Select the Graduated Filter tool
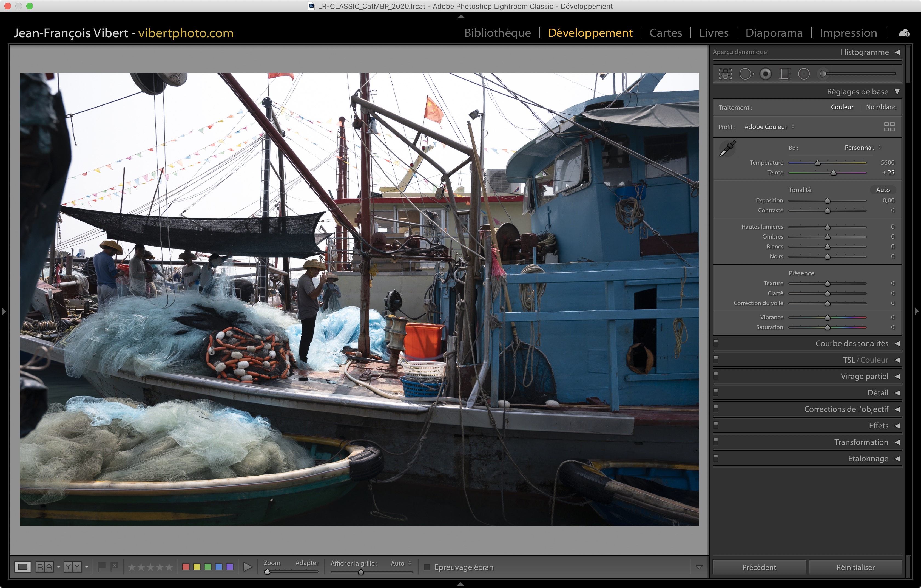Image resolution: width=921 pixels, height=588 pixels. (x=784, y=74)
